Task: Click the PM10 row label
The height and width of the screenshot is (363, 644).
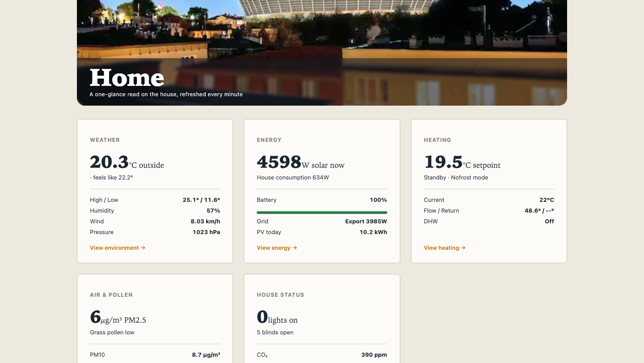Action: [x=97, y=355]
